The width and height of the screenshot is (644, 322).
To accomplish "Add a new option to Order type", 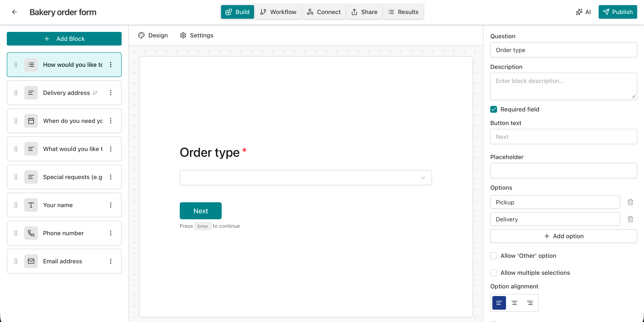I will coord(563,236).
